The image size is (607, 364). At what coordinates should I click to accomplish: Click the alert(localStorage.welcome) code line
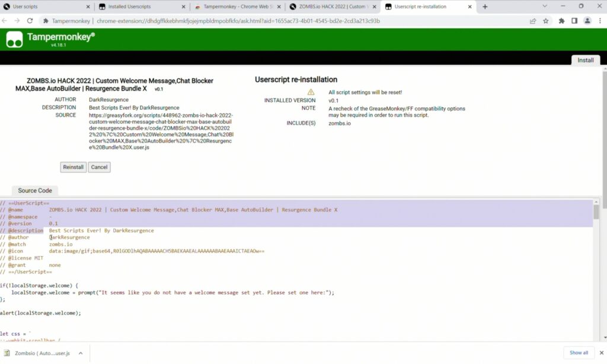pos(41,313)
